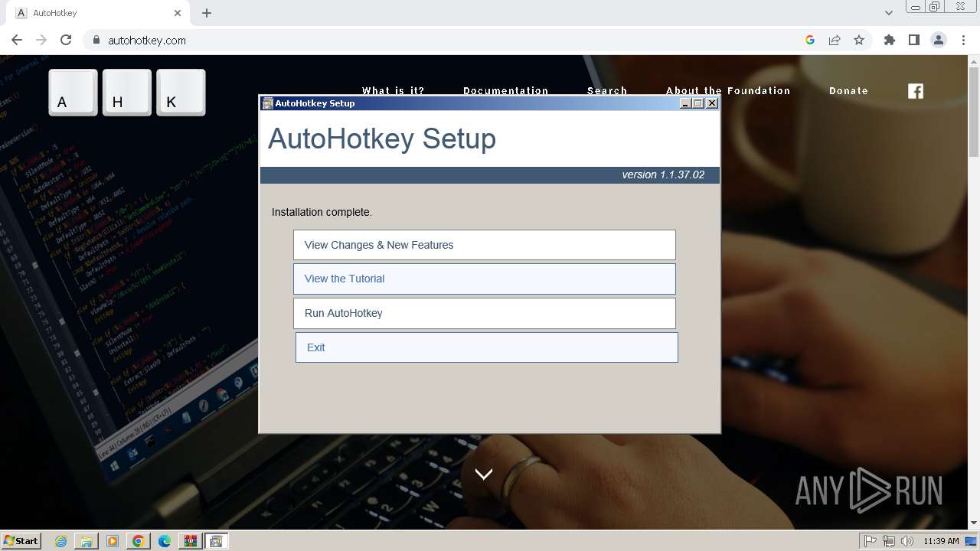Toggle Chrome side panel
This screenshot has width=980, height=551.
click(913, 40)
